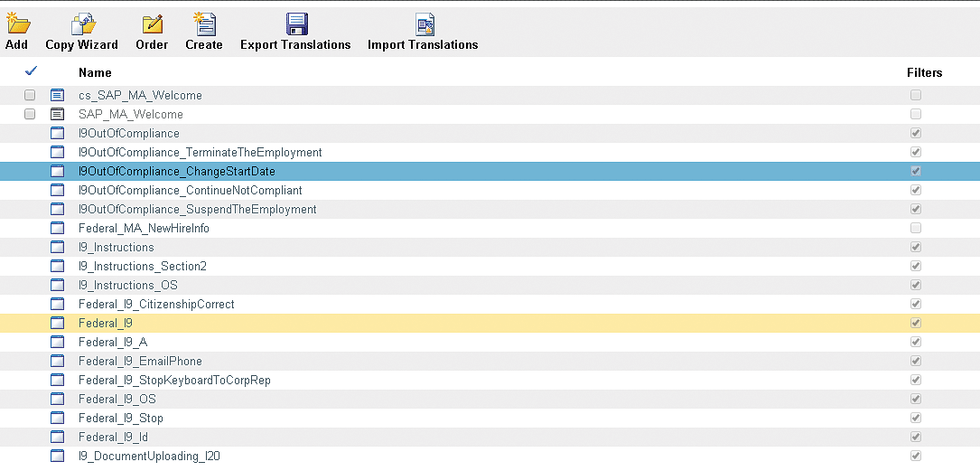This screenshot has width=980, height=471.
Task: Select the I9_DocumentUploading_I20 entry
Action: pos(149,457)
